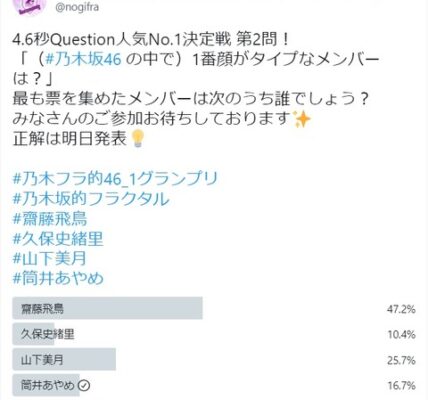Click the 47.2% poll result value
The image size is (428, 400).
click(401, 309)
